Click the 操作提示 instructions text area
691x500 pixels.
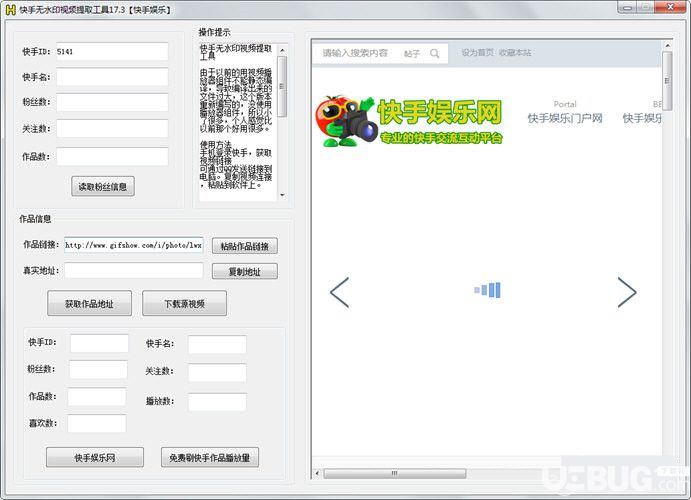238,122
